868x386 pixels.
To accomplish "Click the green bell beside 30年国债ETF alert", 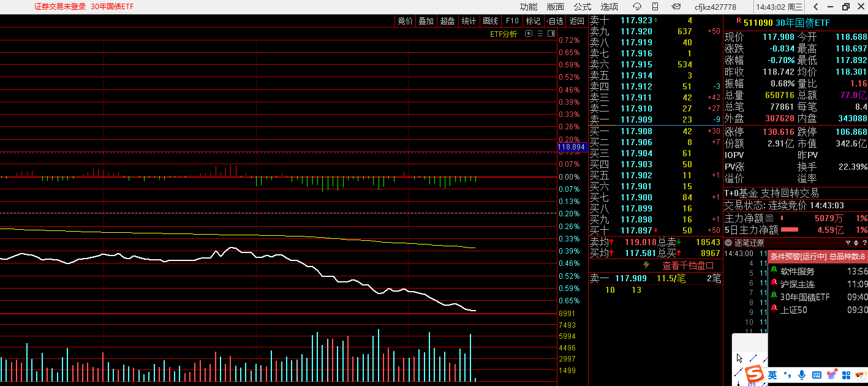I will tap(774, 297).
